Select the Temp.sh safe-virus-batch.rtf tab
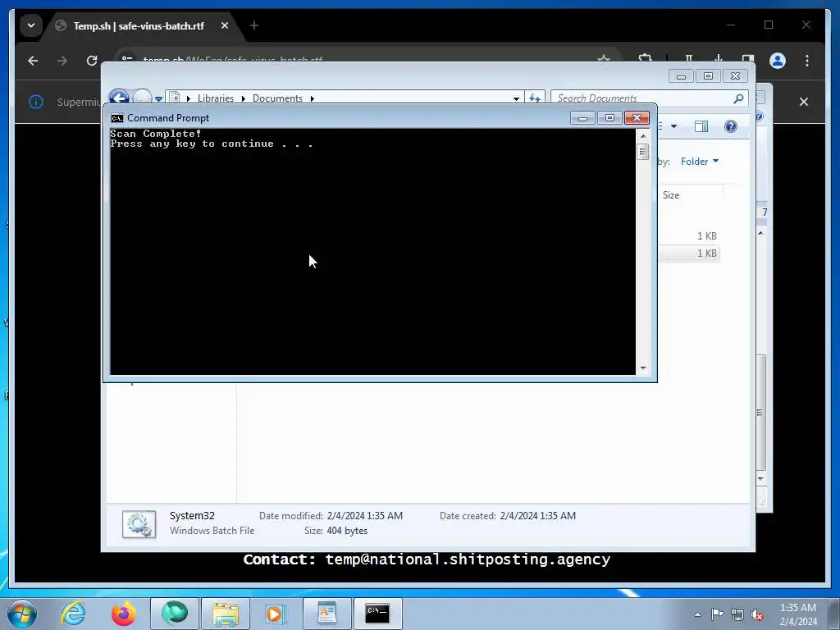Screen dimensions: 840x630 click(139, 25)
